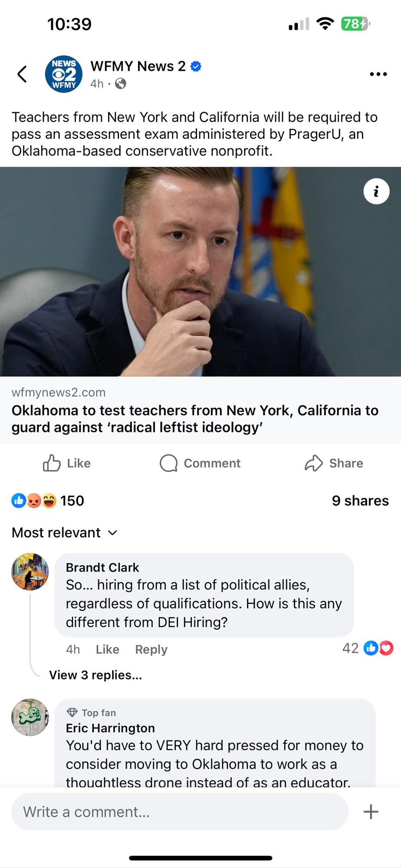Expand View 3 replies thread
The width and height of the screenshot is (401, 868).
click(x=95, y=675)
